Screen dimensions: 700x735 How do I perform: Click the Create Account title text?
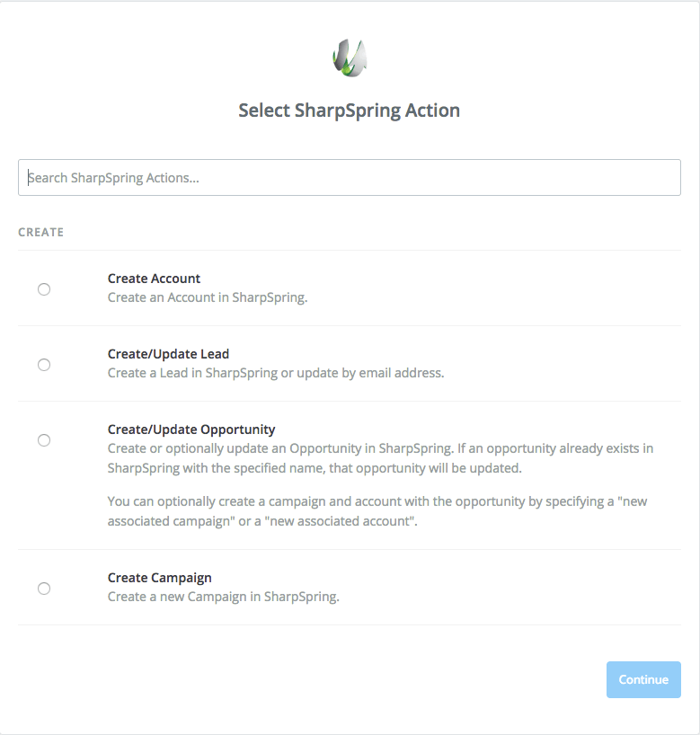click(154, 279)
